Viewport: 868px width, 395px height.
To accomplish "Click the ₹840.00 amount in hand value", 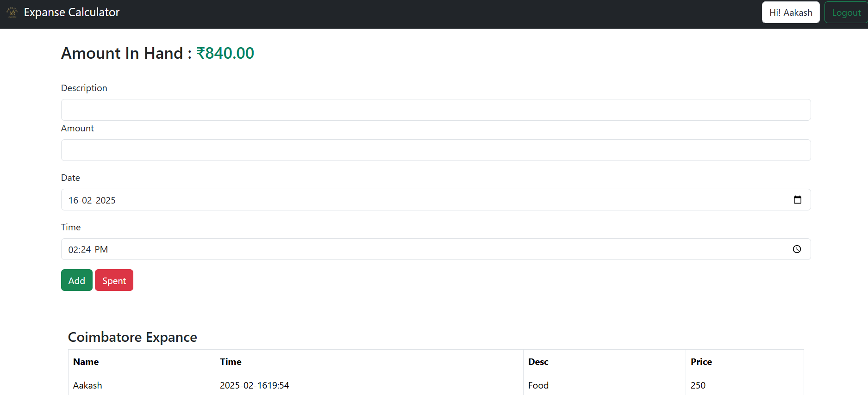I will [225, 53].
